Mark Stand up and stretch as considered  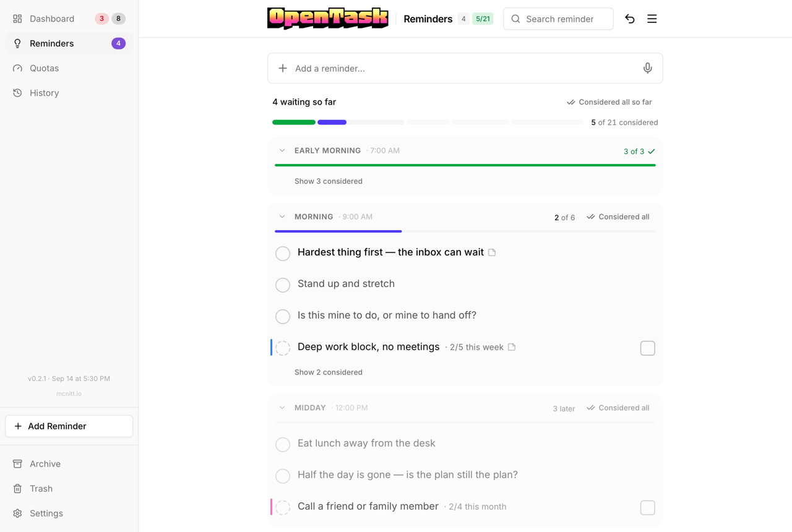pos(283,285)
